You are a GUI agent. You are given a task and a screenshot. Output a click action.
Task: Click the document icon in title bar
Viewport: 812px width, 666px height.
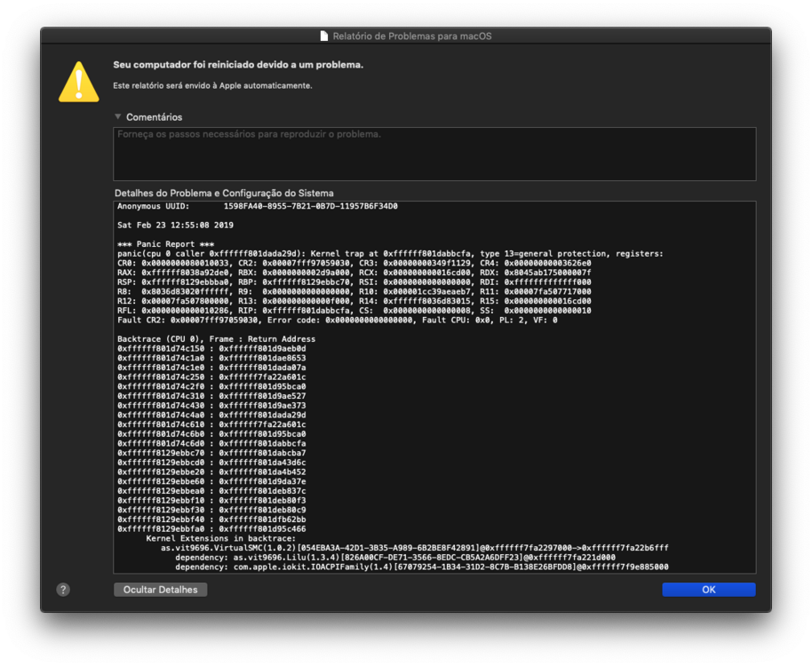pyautogui.click(x=324, y=36)
